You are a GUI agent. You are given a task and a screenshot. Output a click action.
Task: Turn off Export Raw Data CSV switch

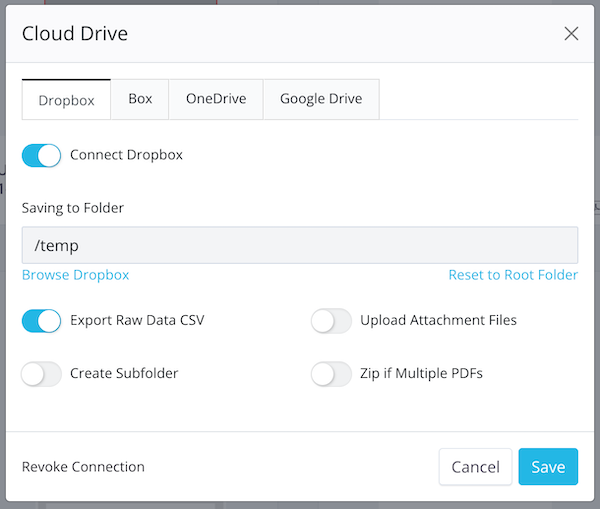tap(41, 321)
